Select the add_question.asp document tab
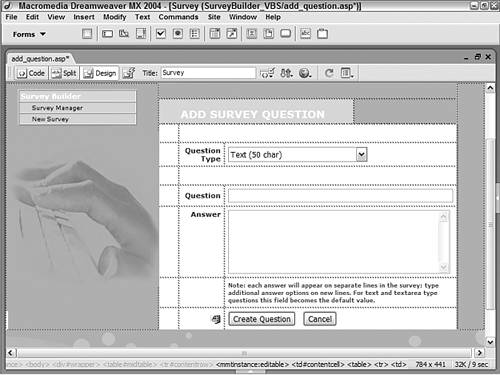The height and width of the screenshot is (375, 500). (40, 59)
